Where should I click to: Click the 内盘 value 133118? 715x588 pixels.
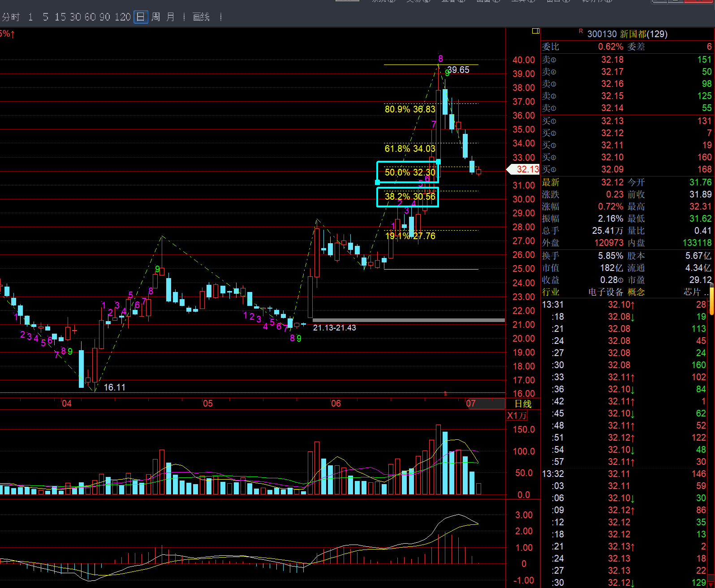(697, 243)
